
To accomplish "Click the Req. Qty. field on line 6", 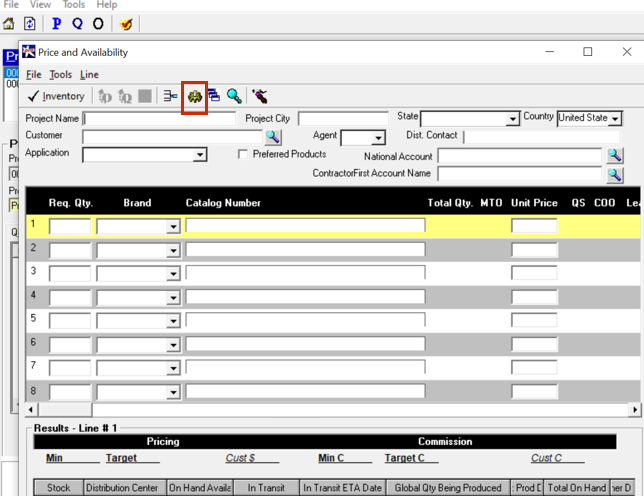I will point(70,345).
